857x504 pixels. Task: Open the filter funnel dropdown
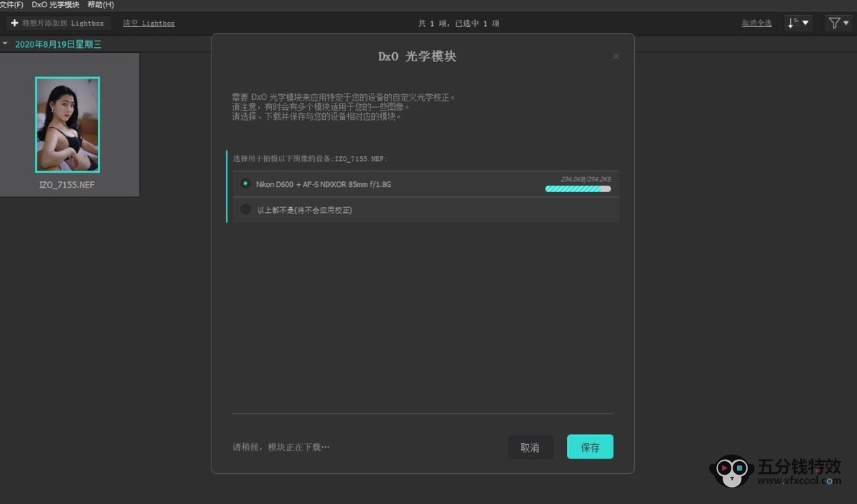pyautogui.click(x=838, y=23)
